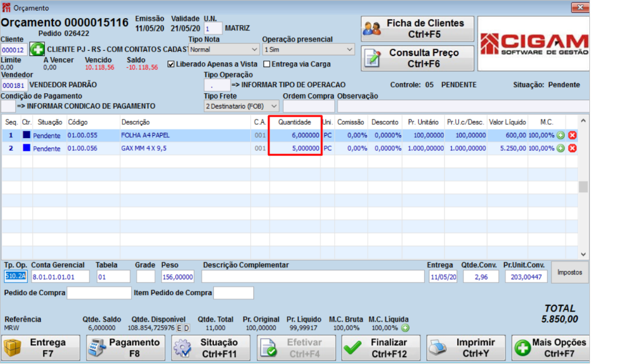
Task: Open Entrega F7
Action: [41, 348]
